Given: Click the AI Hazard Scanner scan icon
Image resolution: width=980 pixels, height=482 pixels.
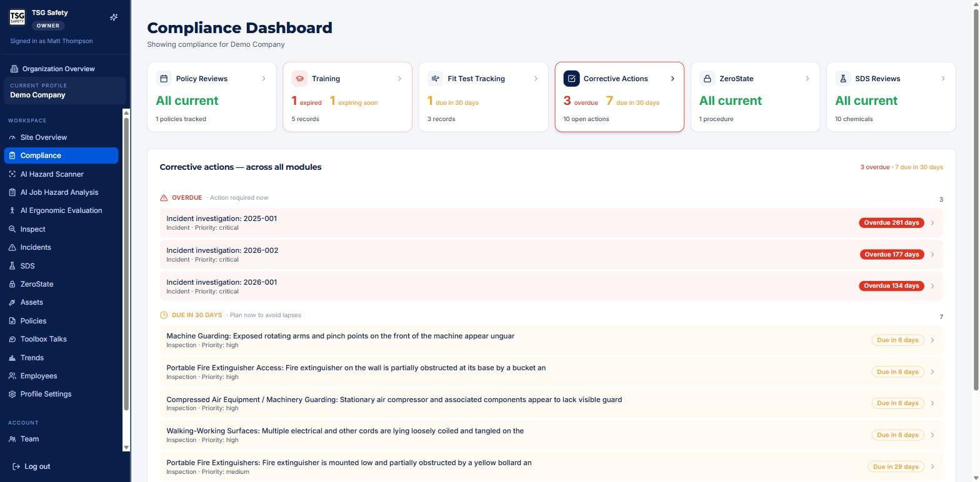Looking at the screenshot, I should (12, 174).
